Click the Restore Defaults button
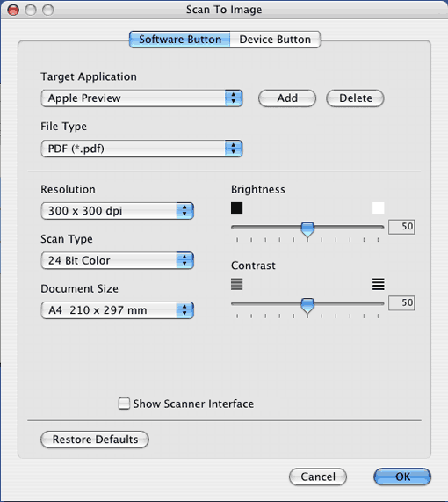448x502 pixels. pos(95,440)
